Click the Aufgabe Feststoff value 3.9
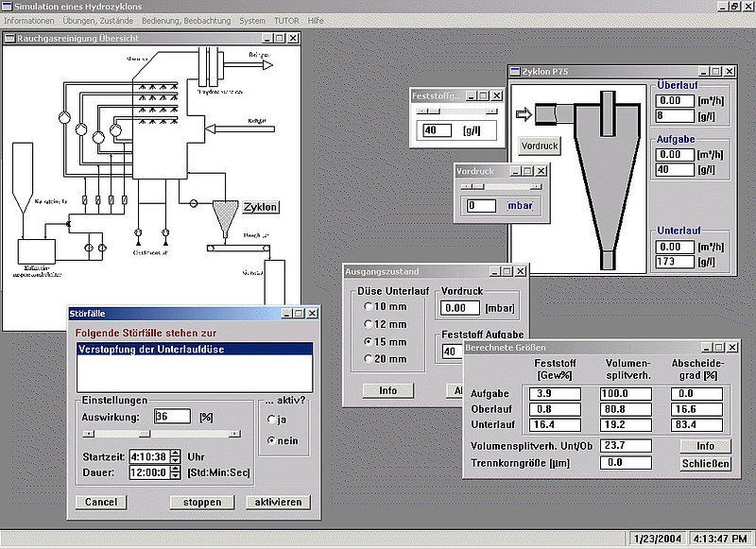Screen dimensions: 756x549 555,394
